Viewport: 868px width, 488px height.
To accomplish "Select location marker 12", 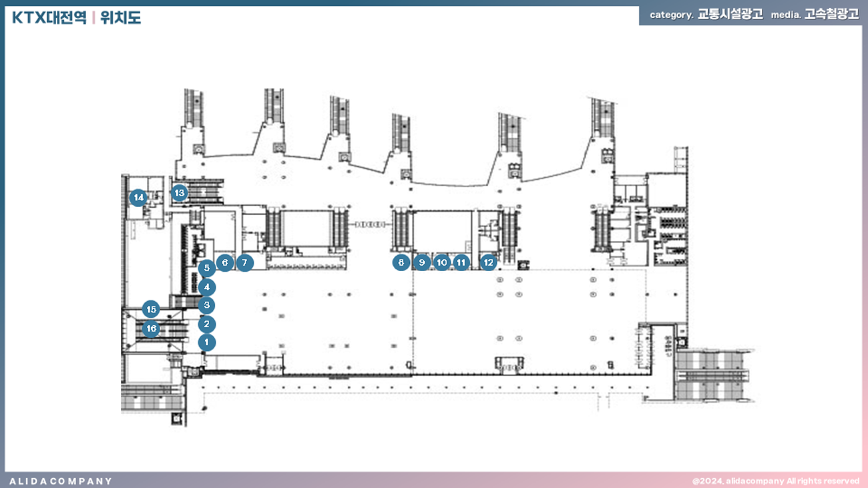I will [488, 263].
